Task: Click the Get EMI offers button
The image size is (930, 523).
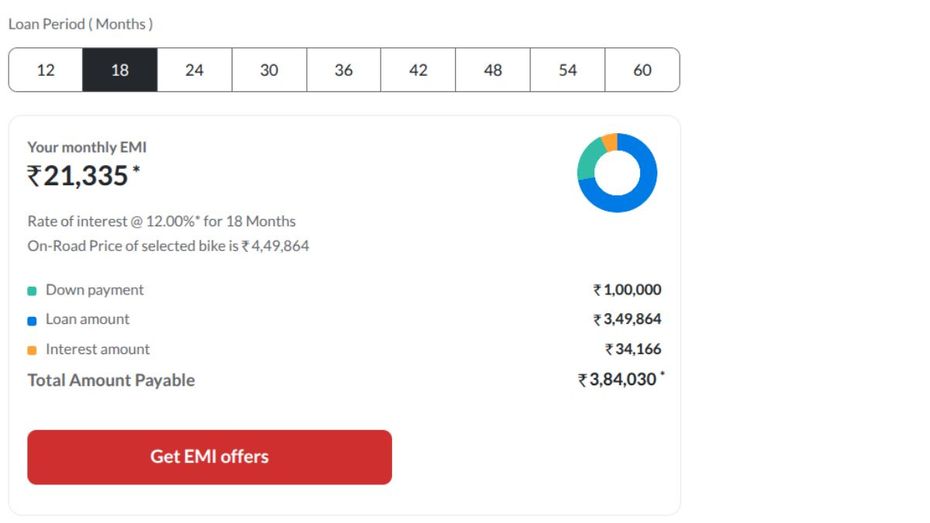Action: tap(209, 457)
